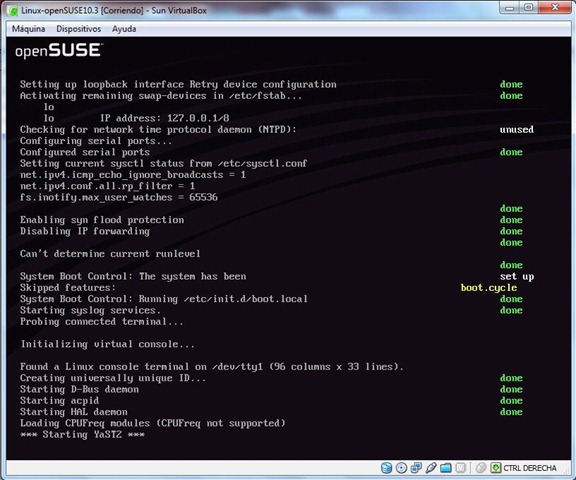The image size is (576, 480).
Task: Click 'Found a Linux console terminal' line
Action: point(212,367)
